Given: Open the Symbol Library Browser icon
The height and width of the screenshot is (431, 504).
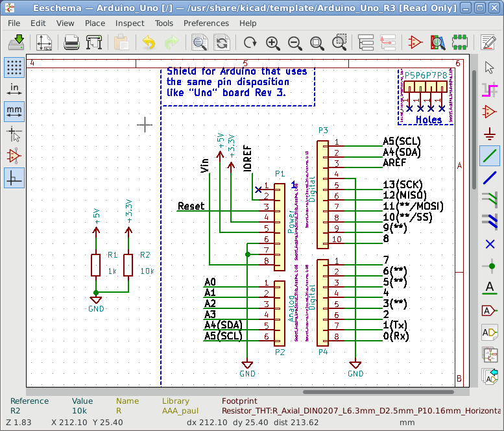Looking at the screenshot, I should click(x=437, y=42).
